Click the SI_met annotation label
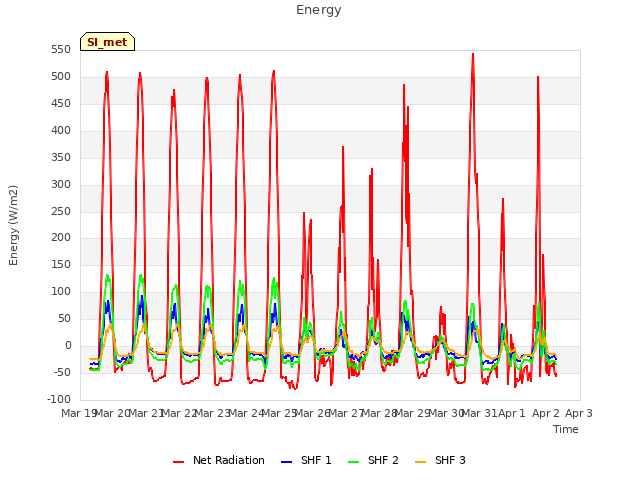Image resolution: width=640 pixels, height=480 pixels. [x=107, y=42]
